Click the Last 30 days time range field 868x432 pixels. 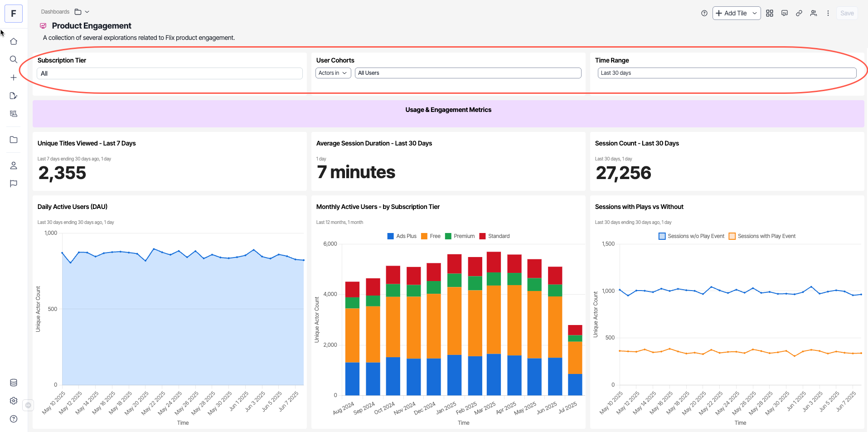[x=727, y=73]
